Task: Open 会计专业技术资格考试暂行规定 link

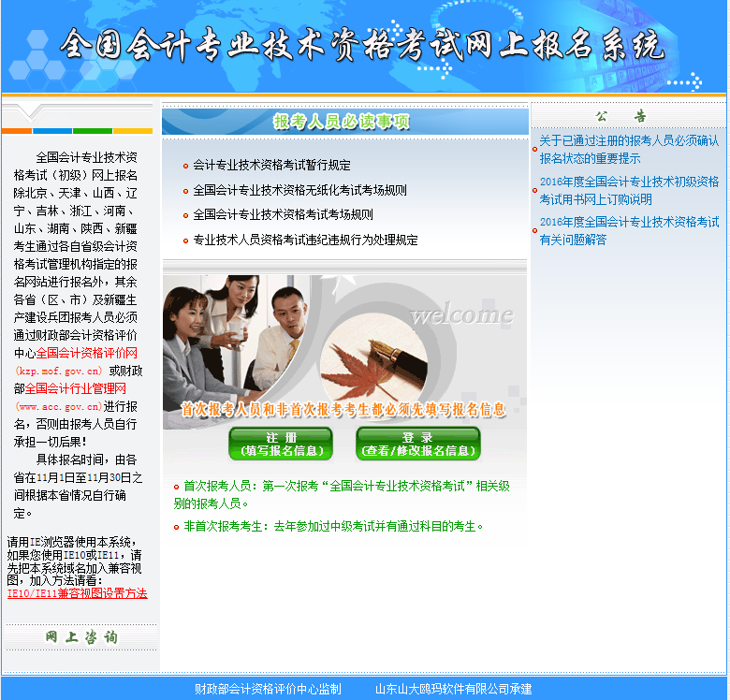Action: [x=271, y=166]
